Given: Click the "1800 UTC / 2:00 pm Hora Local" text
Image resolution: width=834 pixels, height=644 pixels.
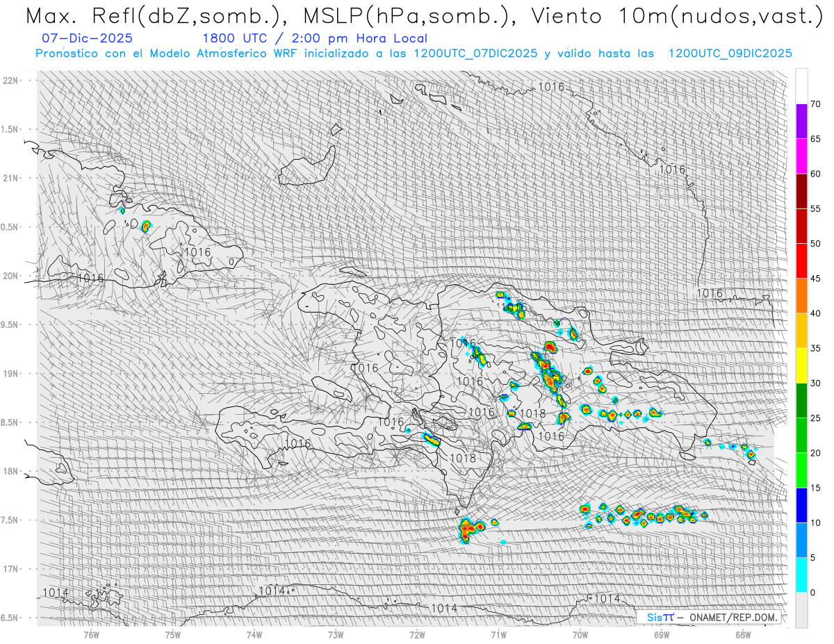Looking at the screenshot, I should [x=315, y=39].
